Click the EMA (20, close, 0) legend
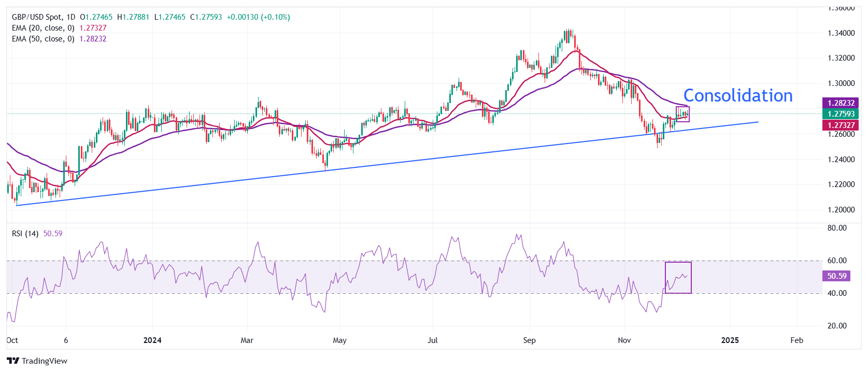This screenshot has height=372, width=868. click(x=43, y=28)
